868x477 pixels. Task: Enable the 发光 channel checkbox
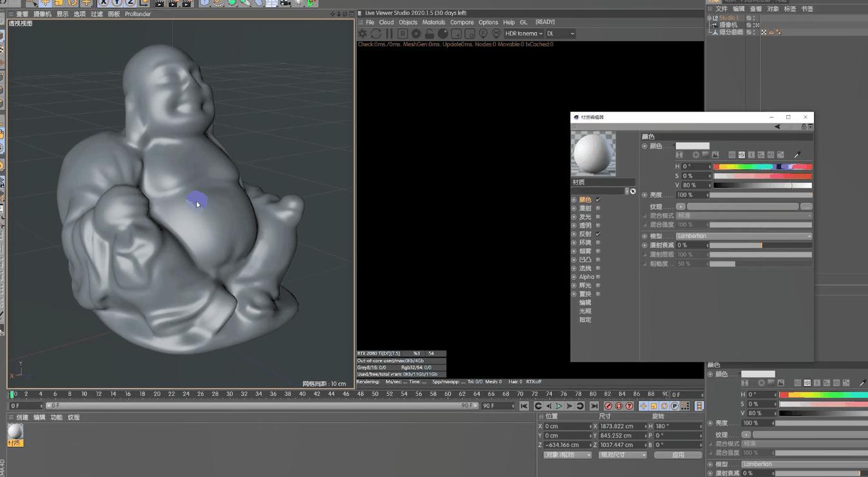click(x=598, y=217)
